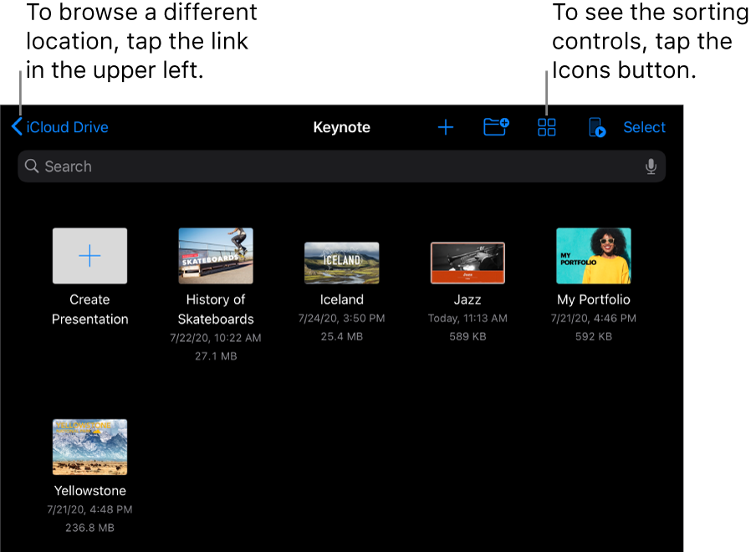756x552 pixels.
Task: Tap the Keynote remote play icon
Action: (x=596, y=127)
